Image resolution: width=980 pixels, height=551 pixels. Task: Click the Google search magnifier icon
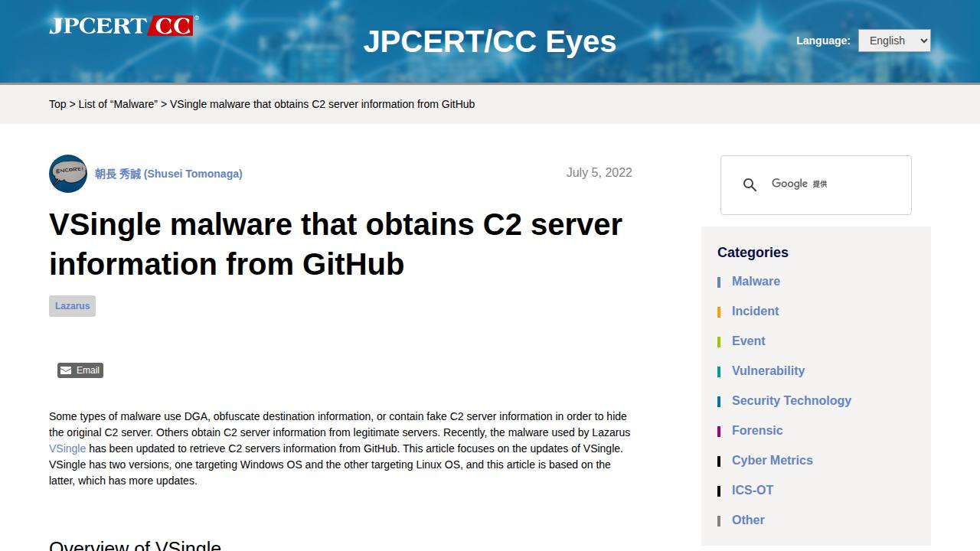(x=750, y=184)
